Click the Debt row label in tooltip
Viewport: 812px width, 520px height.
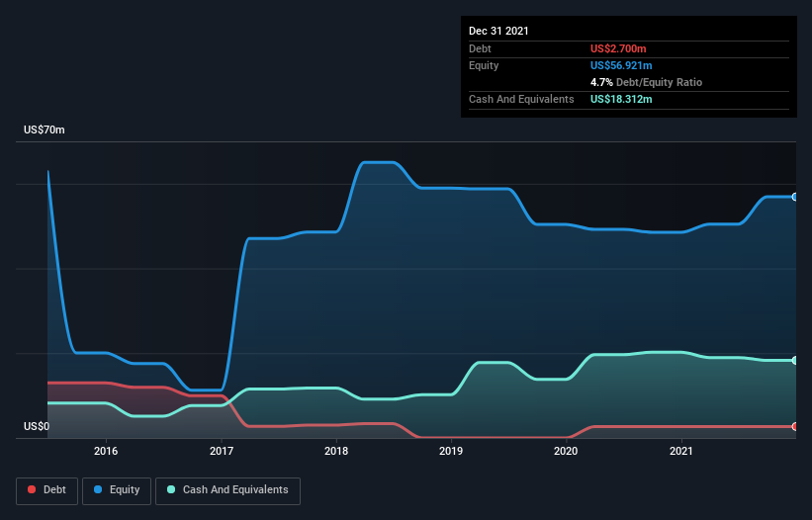pyautogui.click(x=480, y=48)
